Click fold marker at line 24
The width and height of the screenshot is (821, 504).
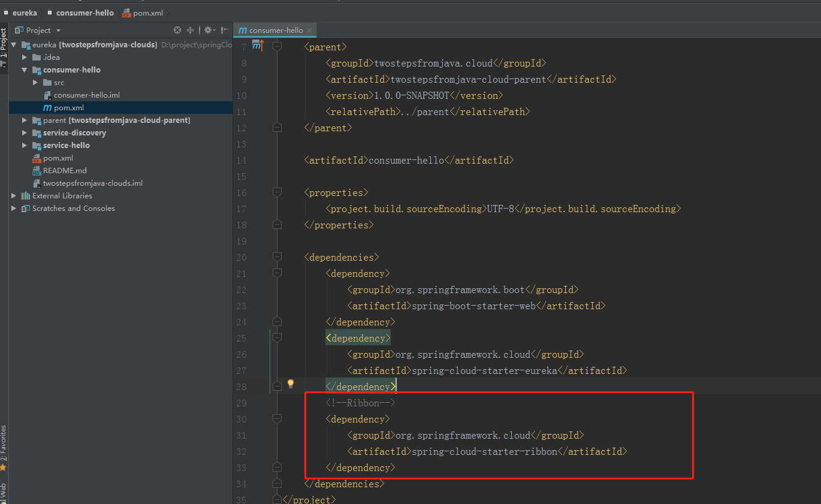277,321
